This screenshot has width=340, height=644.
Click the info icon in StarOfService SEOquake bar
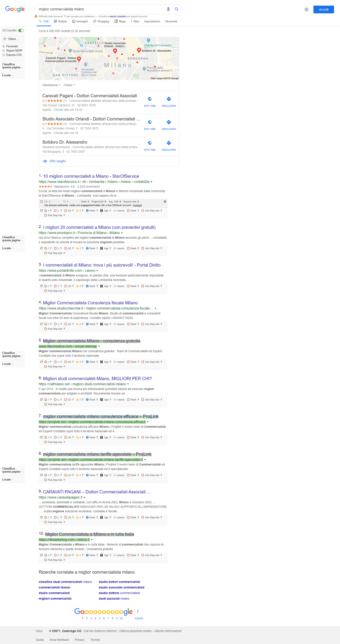click(x=165, y=202)
